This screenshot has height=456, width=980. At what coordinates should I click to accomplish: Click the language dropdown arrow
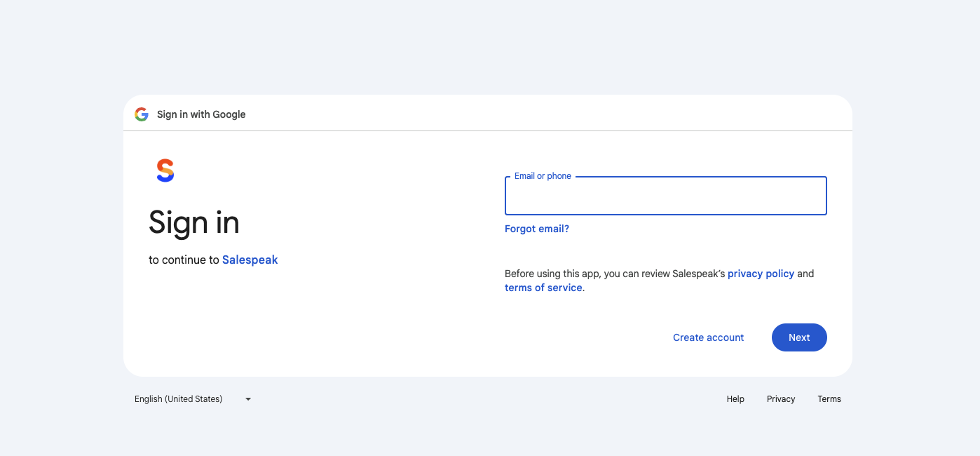[x=248, y=399]
